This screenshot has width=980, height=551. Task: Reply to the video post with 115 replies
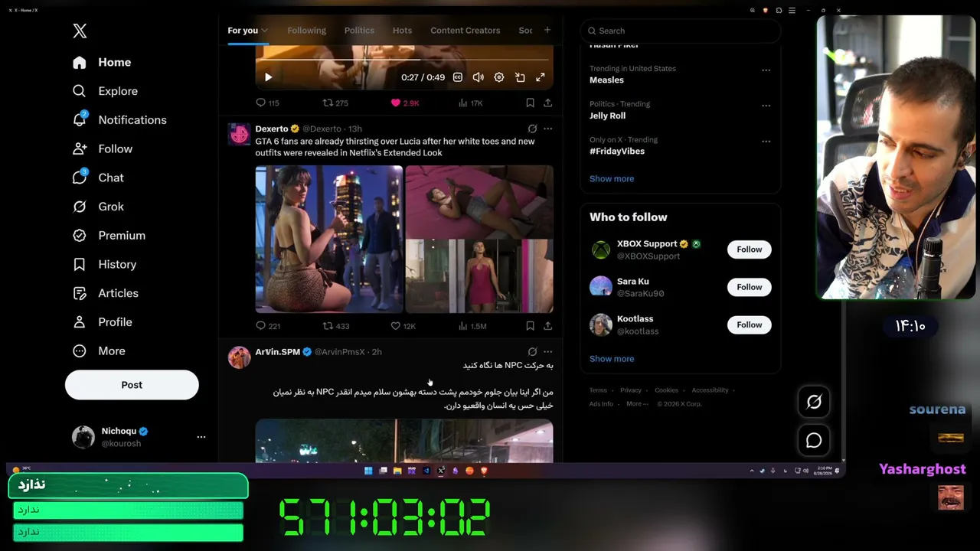267,103
